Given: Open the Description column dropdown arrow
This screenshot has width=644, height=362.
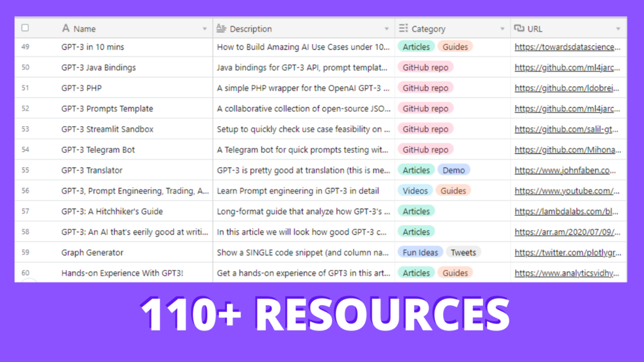Looking at the screenshot, I should pos(386,29).
